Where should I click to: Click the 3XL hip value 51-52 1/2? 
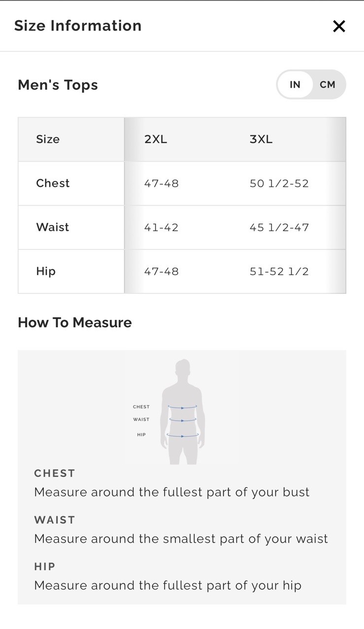tap(279, 272)
